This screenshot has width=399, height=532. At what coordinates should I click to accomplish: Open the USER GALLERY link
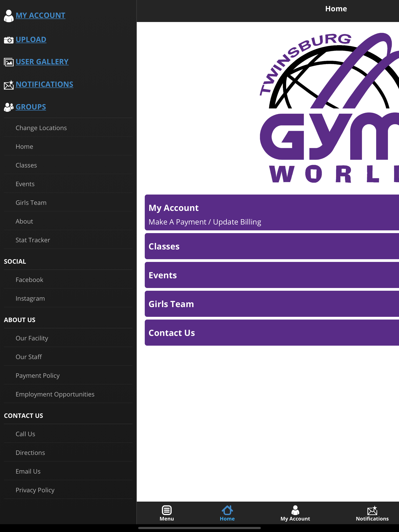pos(42,62)
